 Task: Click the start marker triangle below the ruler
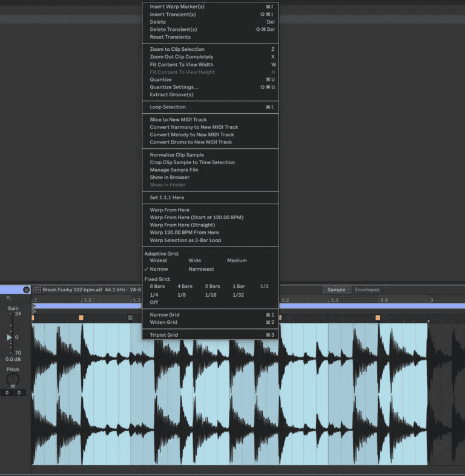click(x=34, y=311)
